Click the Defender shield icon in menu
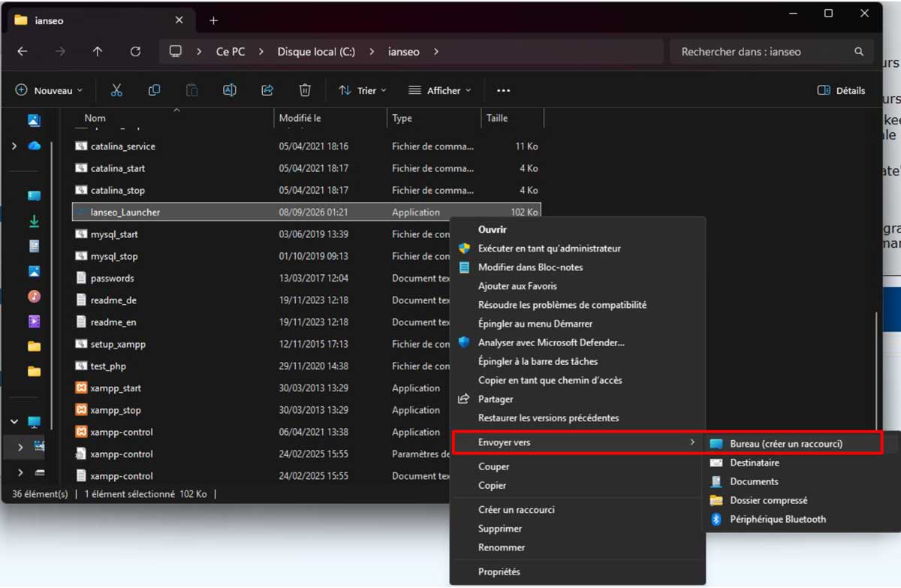Screen dimensions: 901x588 (464, 342)
